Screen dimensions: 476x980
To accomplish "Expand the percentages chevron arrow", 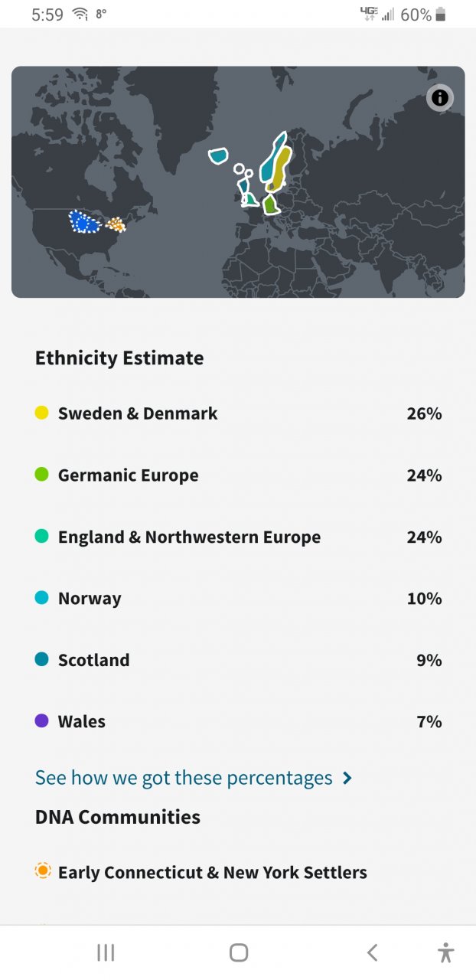I will 347,778.
